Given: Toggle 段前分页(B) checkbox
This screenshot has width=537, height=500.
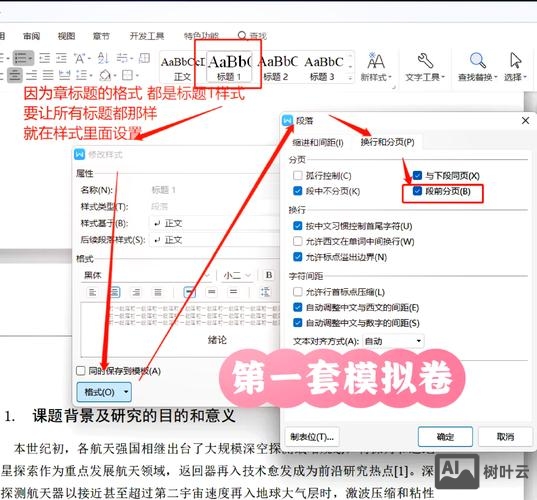Looking at the screenshot, I should pos(417,191).
